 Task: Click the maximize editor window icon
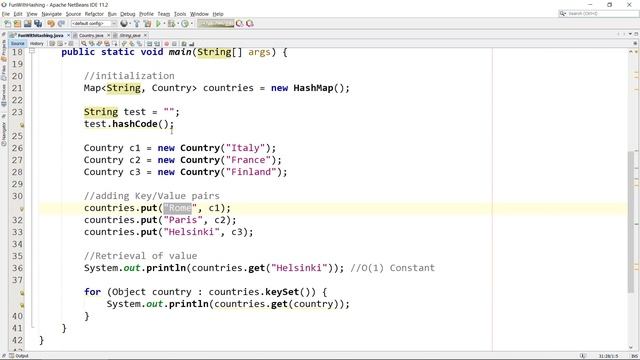pyautogui.click(x=636, y=34)
